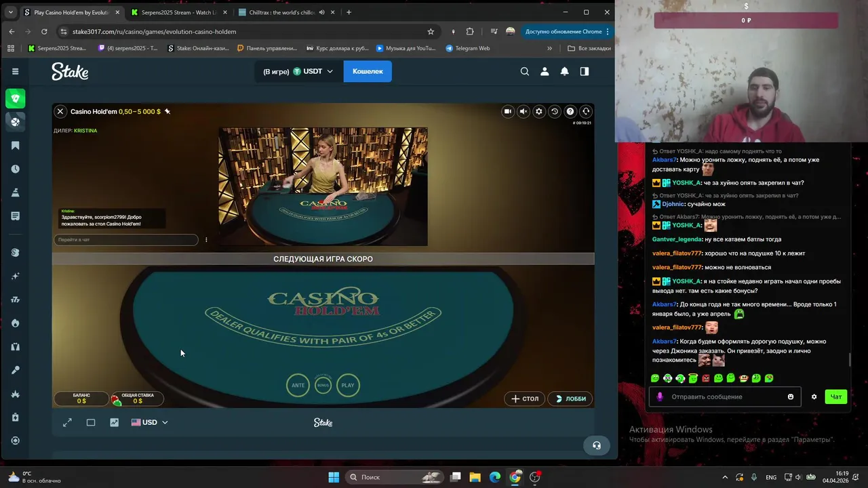Viewport: 868px width, 488px height.
Task: Reload the current page
Action: click(x=44, y=31)
